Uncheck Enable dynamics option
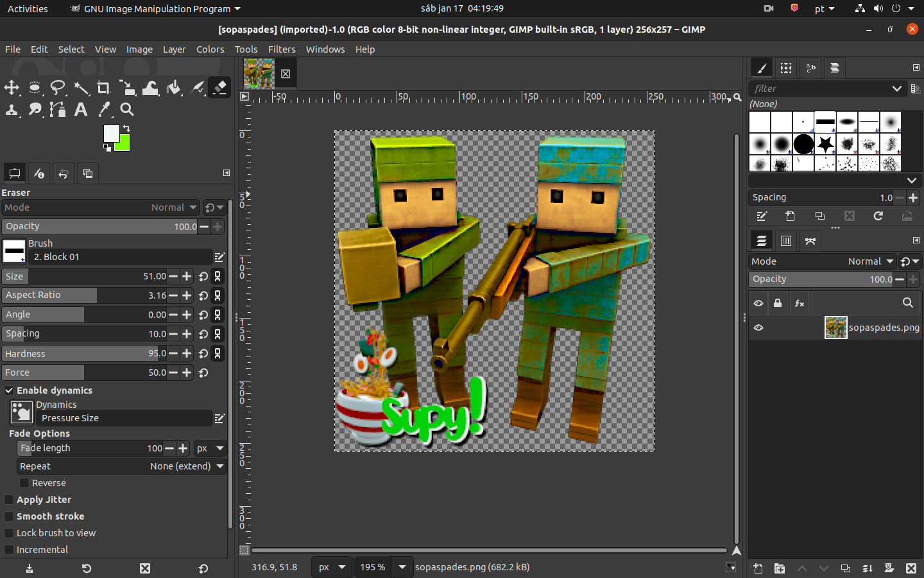 coord(9,390)
